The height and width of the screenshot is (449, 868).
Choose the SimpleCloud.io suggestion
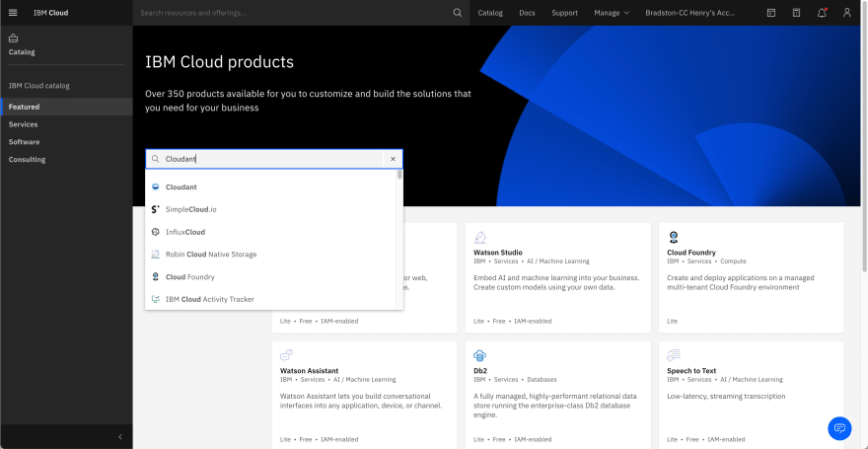[270, 209]
